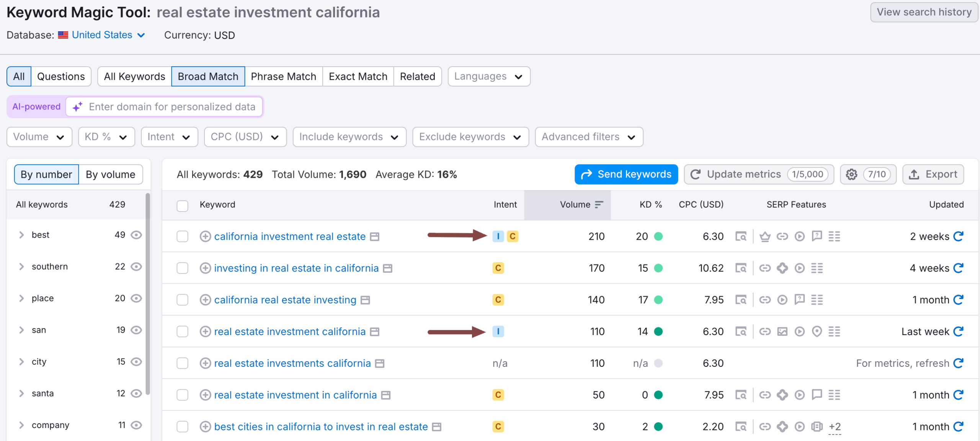Click Send keywords button
Image resolution: width=980 pixels, height=441 pixels.
click(x=626, y=174)
